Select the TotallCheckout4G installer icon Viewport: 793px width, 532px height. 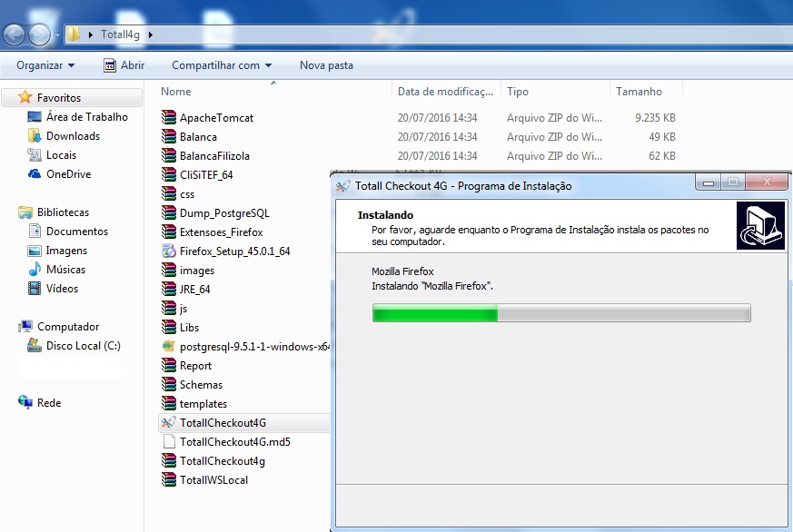168,423
